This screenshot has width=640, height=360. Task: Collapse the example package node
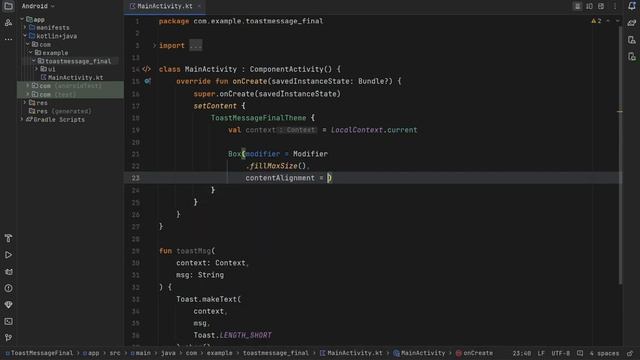[x=31, y=53]
